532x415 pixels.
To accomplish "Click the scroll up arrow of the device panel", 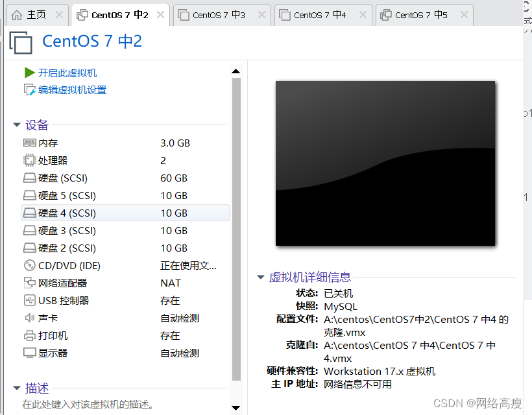I will pos(236,71).
